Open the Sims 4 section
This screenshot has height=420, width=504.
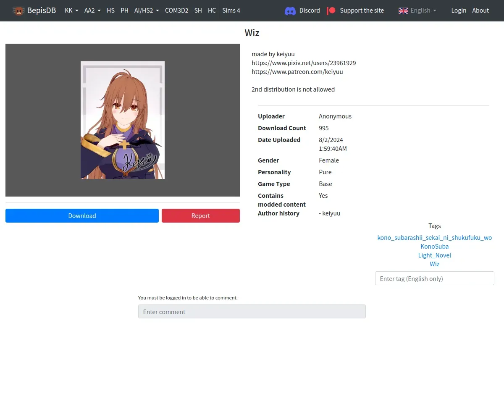[231, 10]
